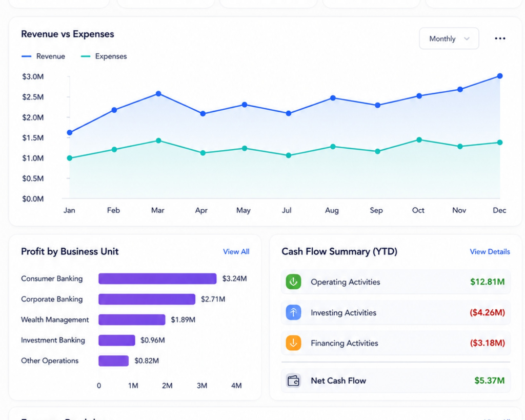The height and width of the screenshot is (420, 525).
Task: Click the Dec label on the x-axis
Action: (x=499, y=210)
